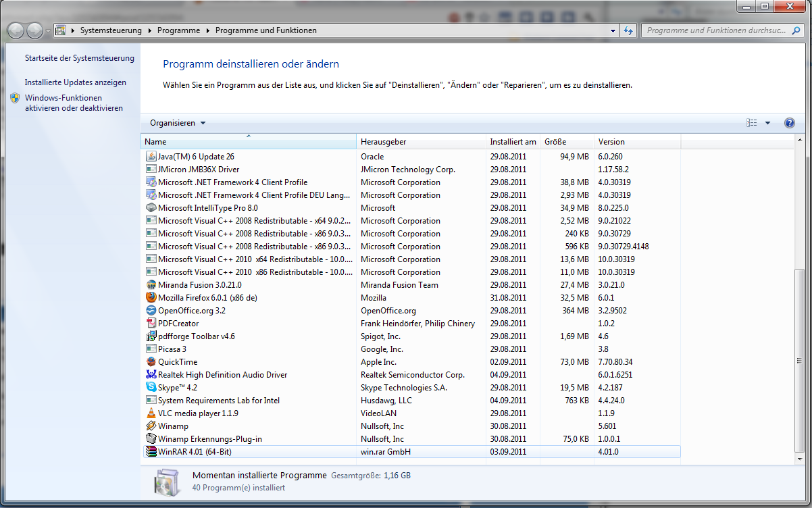Screen dimensions: 812x508
Task: Click the shield icon next to Windows-Funktionen
Action: point(15,98)
